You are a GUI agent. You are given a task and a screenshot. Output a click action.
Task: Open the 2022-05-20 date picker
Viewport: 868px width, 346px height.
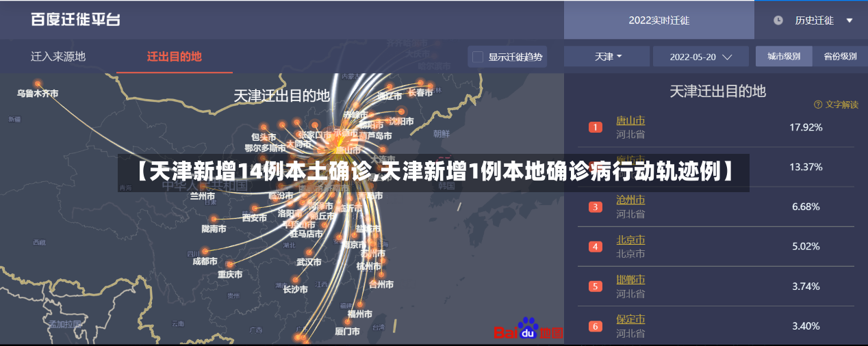click(x=701, y=56)
